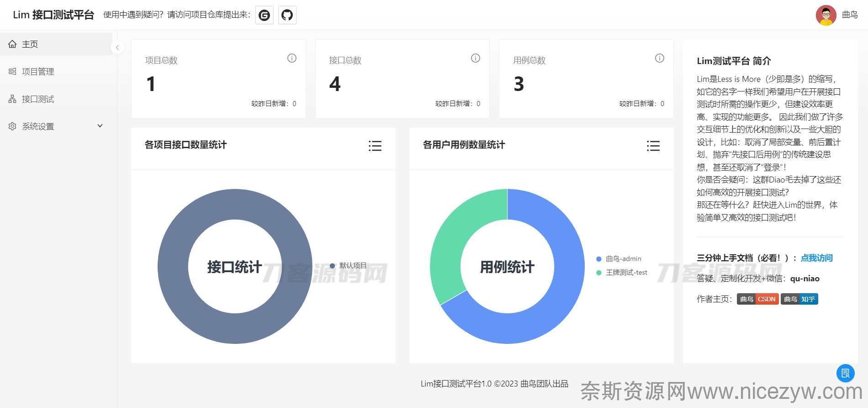Click 较昨日新增 under 接口总数
The image size is (868, 408).
pos(458,104)
